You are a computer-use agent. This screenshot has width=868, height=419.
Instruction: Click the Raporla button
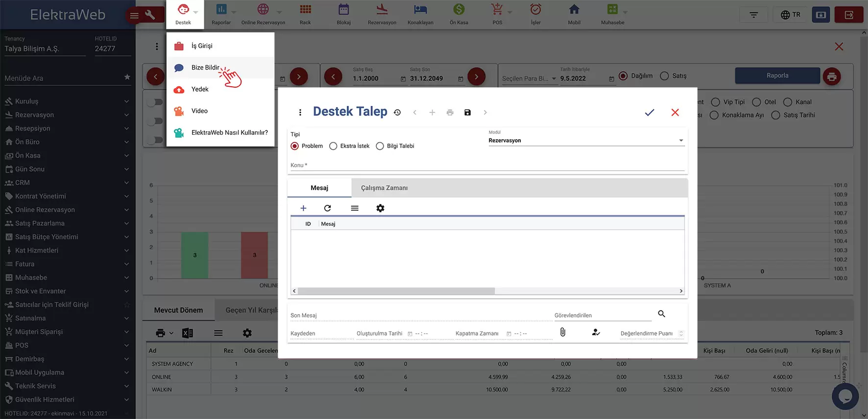[x=777, y=75]
